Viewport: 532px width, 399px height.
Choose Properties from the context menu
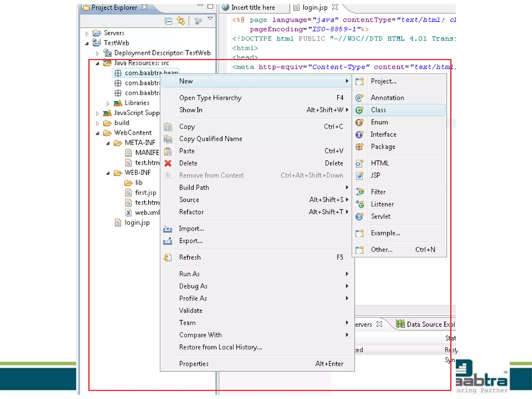pos(194,364)
